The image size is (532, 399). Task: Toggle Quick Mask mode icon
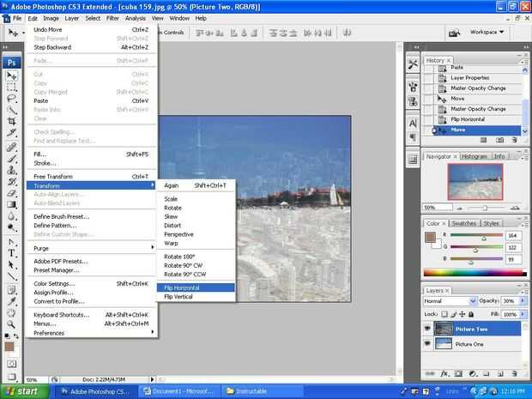point(11,364)
